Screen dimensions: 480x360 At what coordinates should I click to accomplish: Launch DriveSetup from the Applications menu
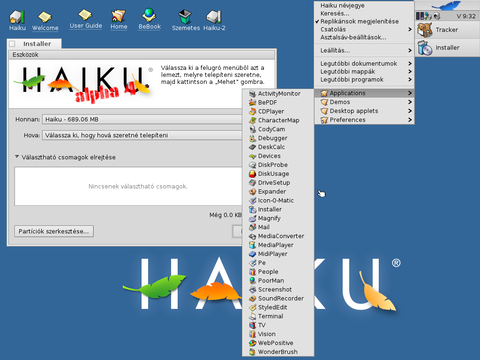pyautogui.click(x=278, y=183)
